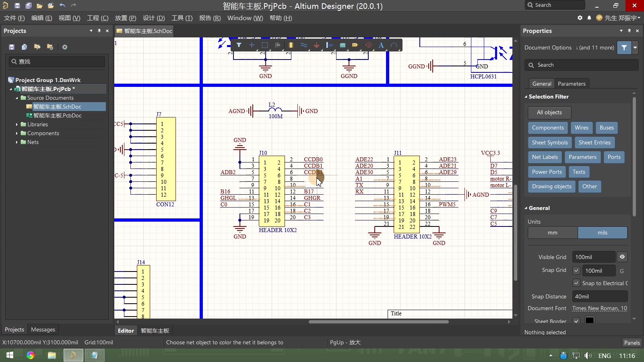The height and width of the screenshot is (362, 644).
Task: Click the Panels button
Action: pos(632,343)
